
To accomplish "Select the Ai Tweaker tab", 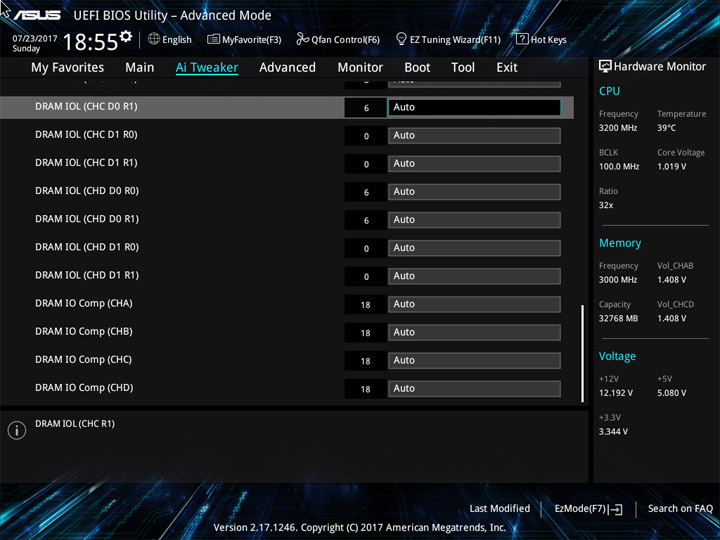I will click(x=207, y=68).
